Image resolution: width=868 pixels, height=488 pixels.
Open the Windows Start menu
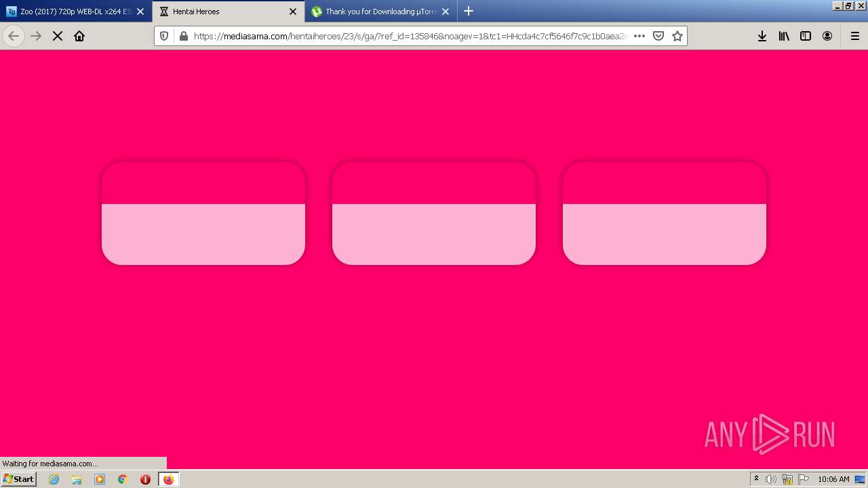tap(18, 479)
